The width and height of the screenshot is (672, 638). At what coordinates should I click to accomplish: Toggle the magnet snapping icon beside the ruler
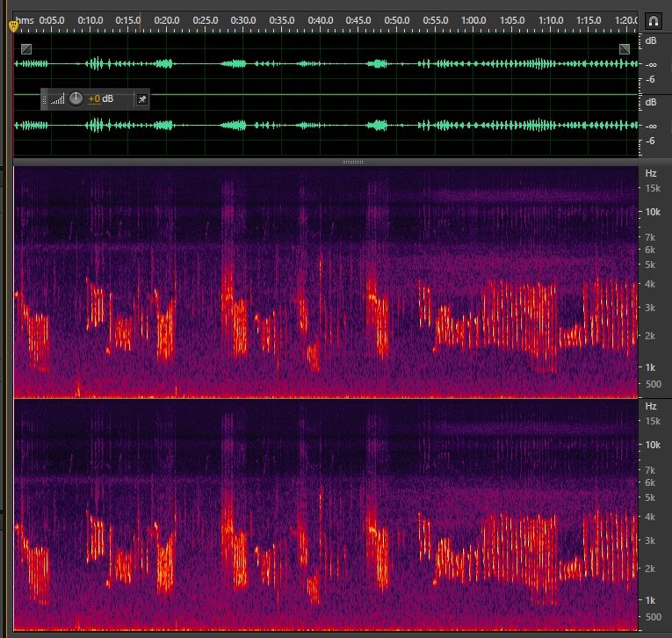coord(653,20)
